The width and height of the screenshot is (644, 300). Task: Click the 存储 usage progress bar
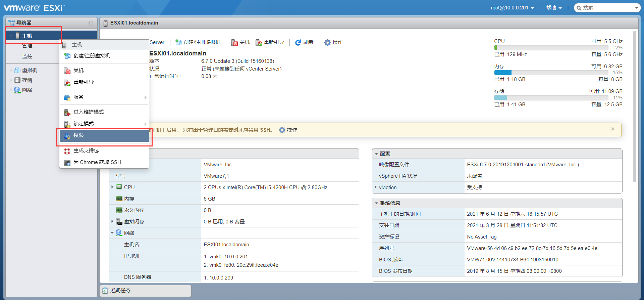click(x=551, y=97)
